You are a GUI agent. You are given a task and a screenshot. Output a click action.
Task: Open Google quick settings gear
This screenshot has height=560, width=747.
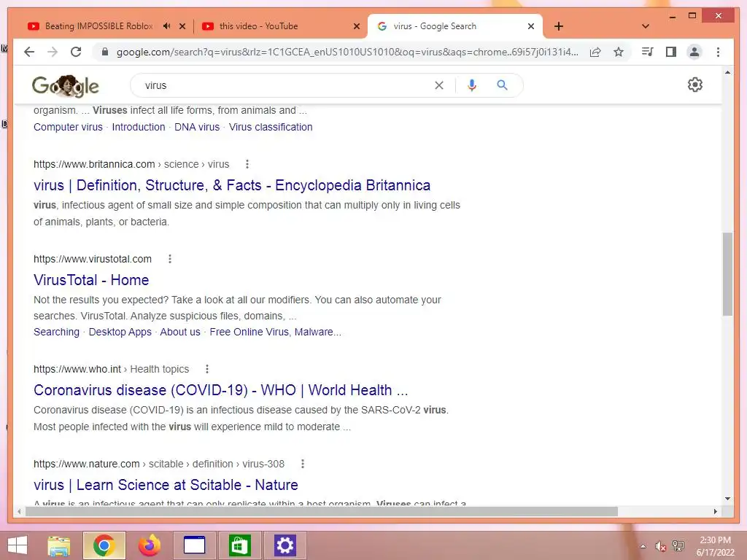point(695,85)
